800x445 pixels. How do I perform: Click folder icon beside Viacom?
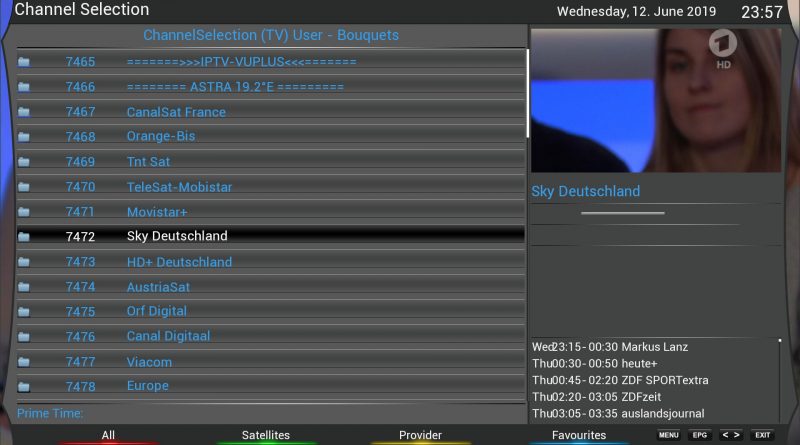point(23,362)
